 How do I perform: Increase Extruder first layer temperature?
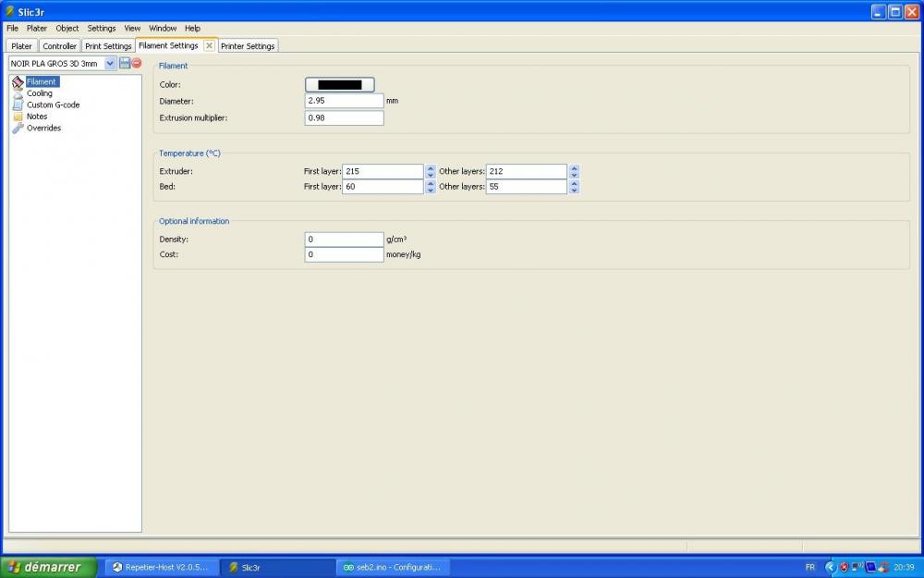431,168
